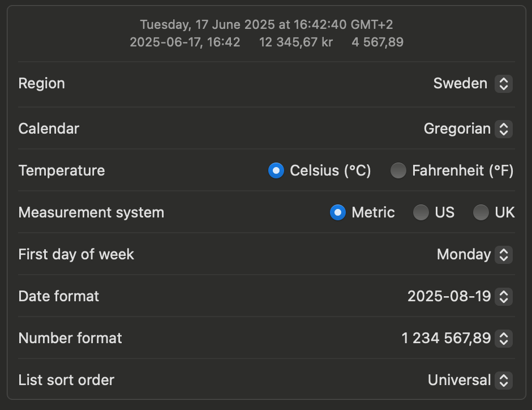Select the Fahrenheit radio button
The image size is (532, 410).
(398, 170)
